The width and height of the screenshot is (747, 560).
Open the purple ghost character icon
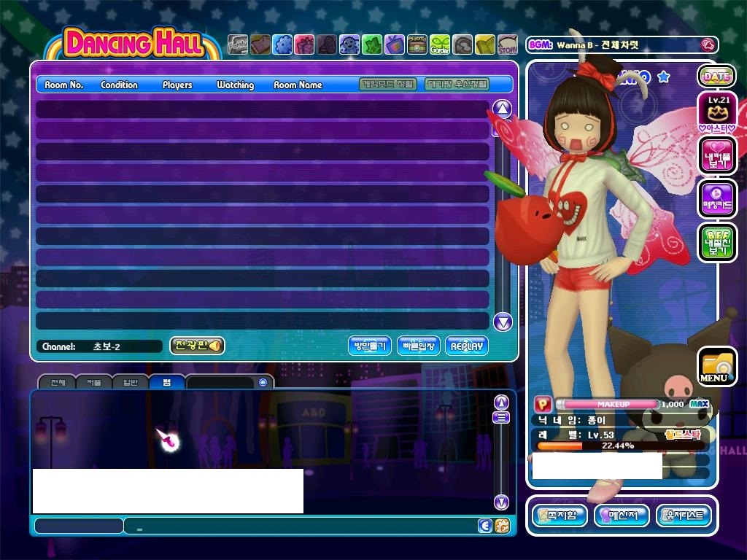tap(349, 44)
